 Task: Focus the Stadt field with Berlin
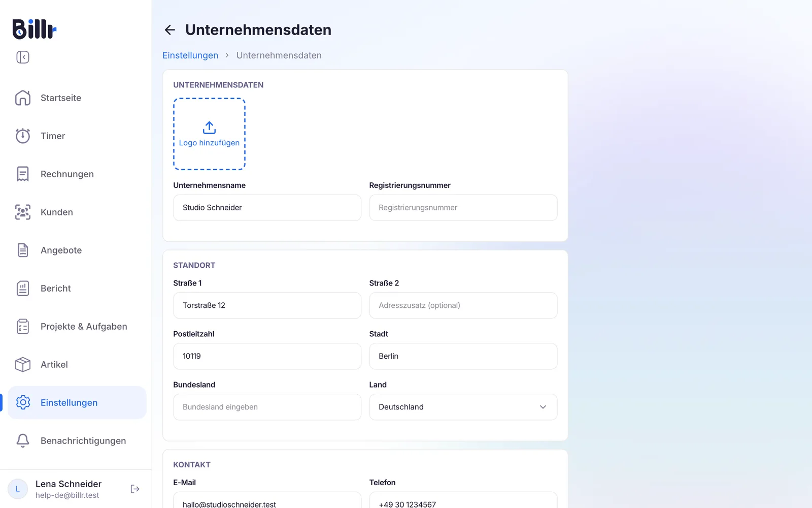[x=463, y=356]
